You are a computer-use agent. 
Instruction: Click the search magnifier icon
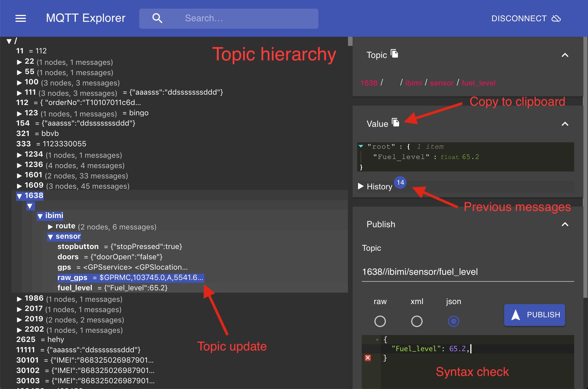pos(157,18)
